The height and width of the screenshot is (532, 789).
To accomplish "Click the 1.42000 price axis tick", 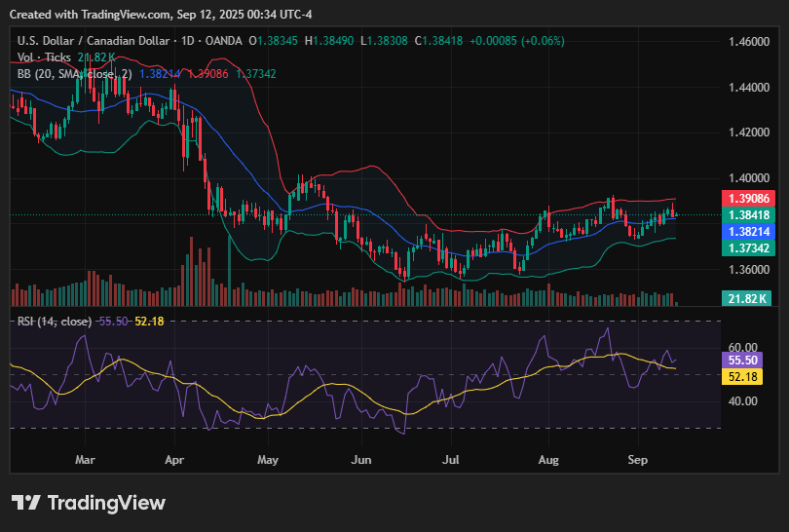I will pyautogui.click(x=749, y=133).
